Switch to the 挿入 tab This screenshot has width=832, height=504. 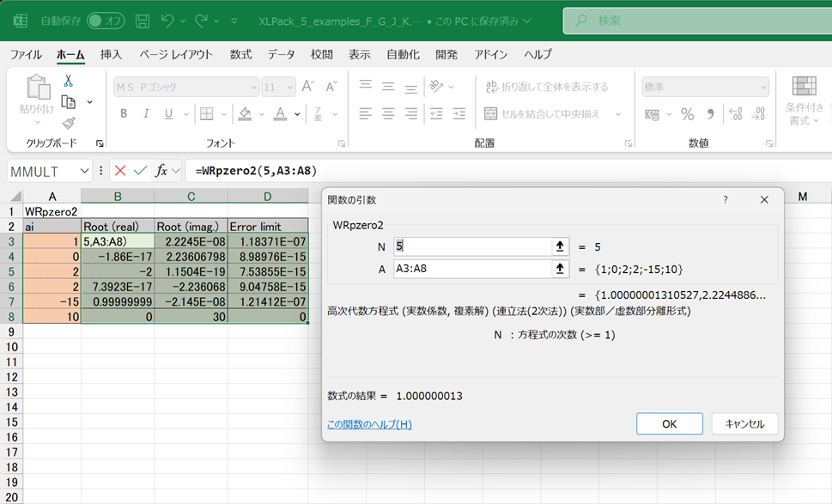(x=111, y=54)
